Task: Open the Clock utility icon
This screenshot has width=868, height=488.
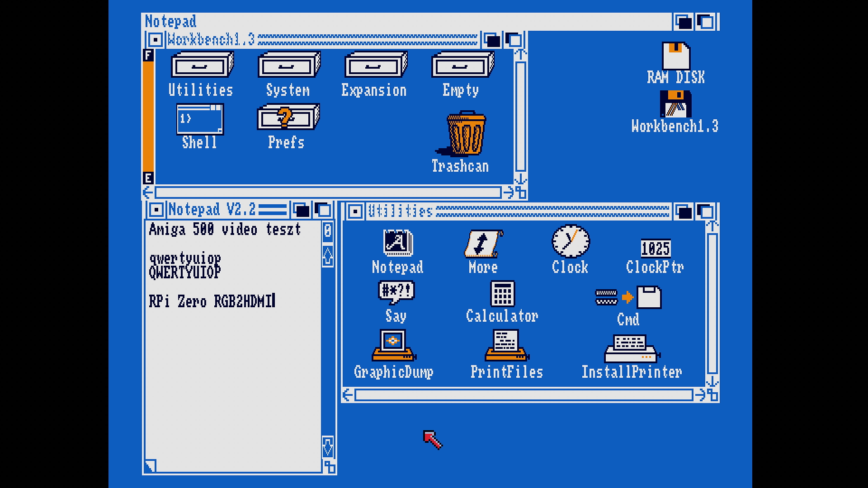Action: coord(571,242)
